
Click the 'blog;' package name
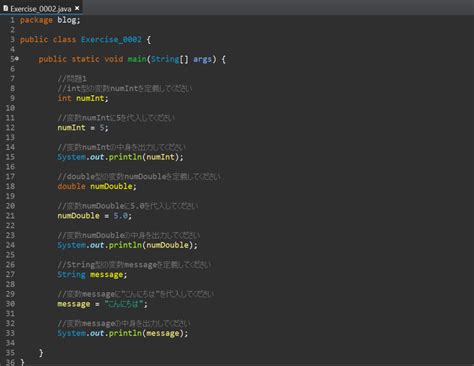tap(69, 20)
